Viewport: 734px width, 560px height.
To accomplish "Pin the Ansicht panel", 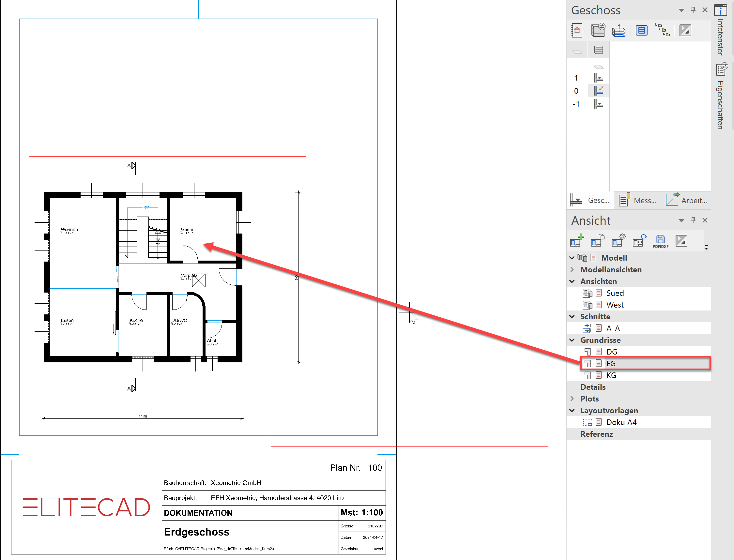I will tap(693, 220).
